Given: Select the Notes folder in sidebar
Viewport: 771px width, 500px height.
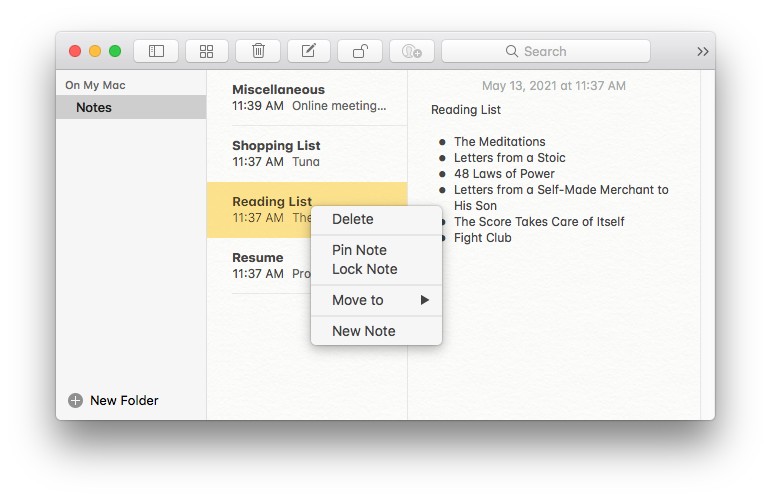Looking at the screenshot, I should (x=94, y=107).
